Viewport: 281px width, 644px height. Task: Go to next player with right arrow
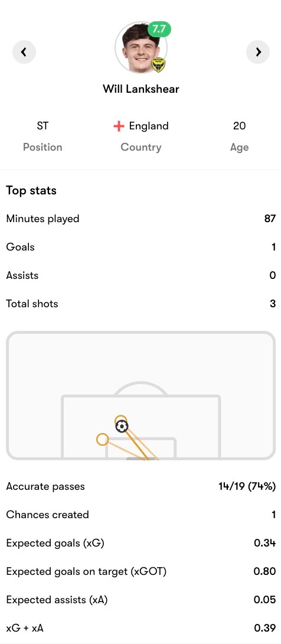(258, 52)
